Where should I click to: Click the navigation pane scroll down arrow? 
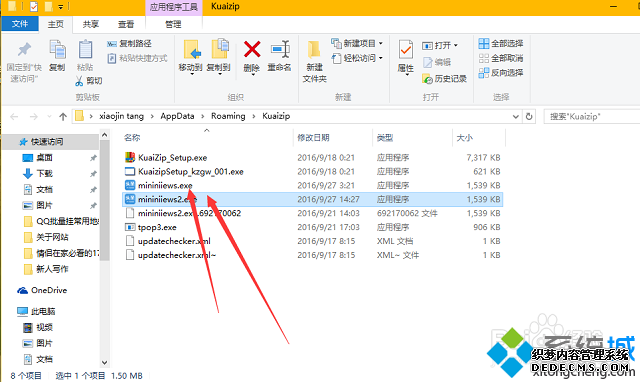click(104, 362)
